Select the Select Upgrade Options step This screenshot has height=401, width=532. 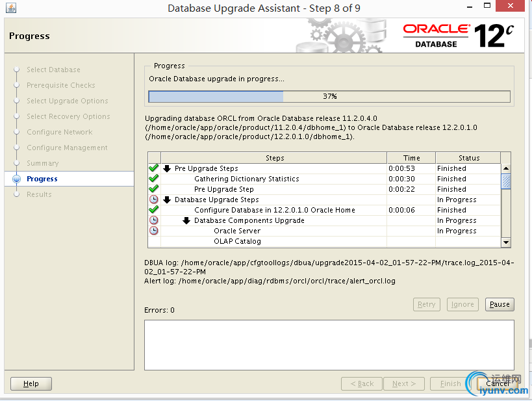click(x=67, y=101)
